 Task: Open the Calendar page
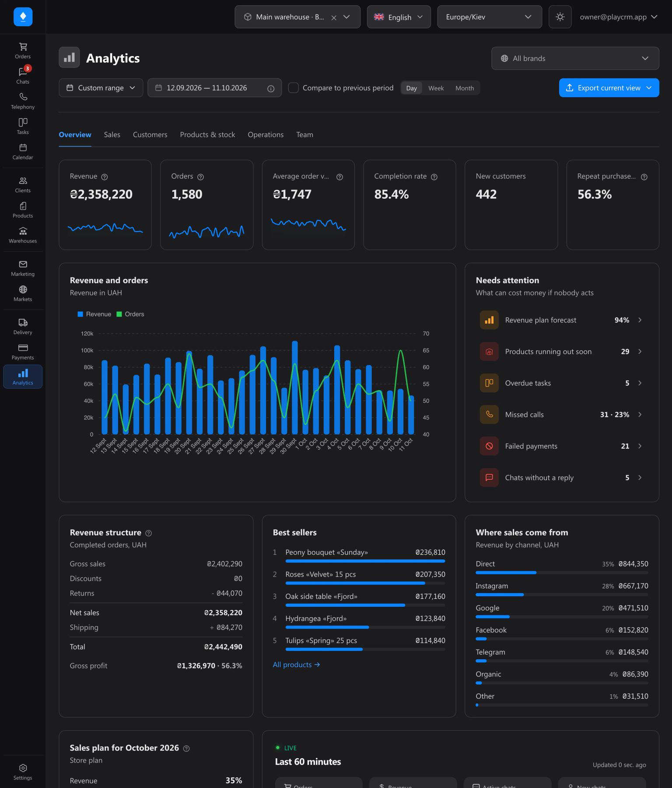pos(23,151)
